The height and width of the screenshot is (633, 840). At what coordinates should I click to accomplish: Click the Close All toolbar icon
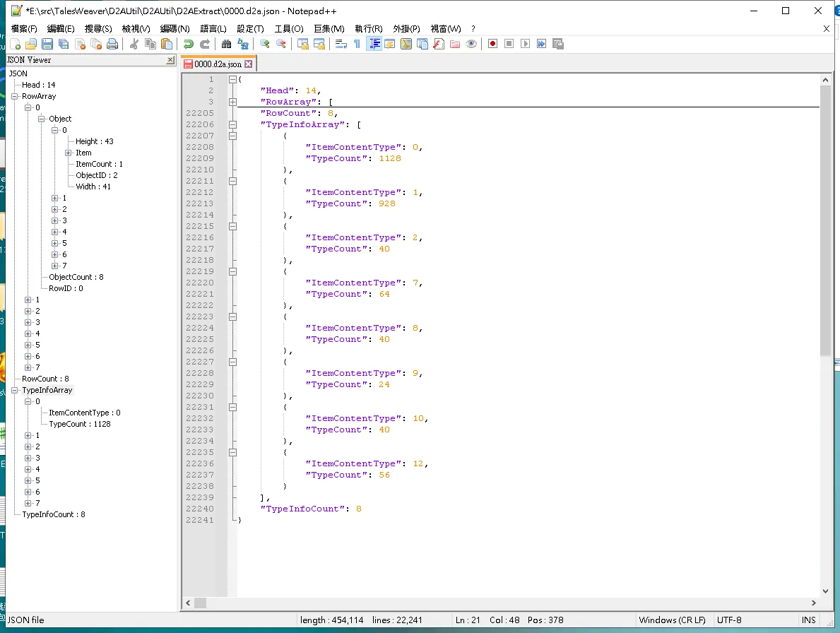pos(96,44)
